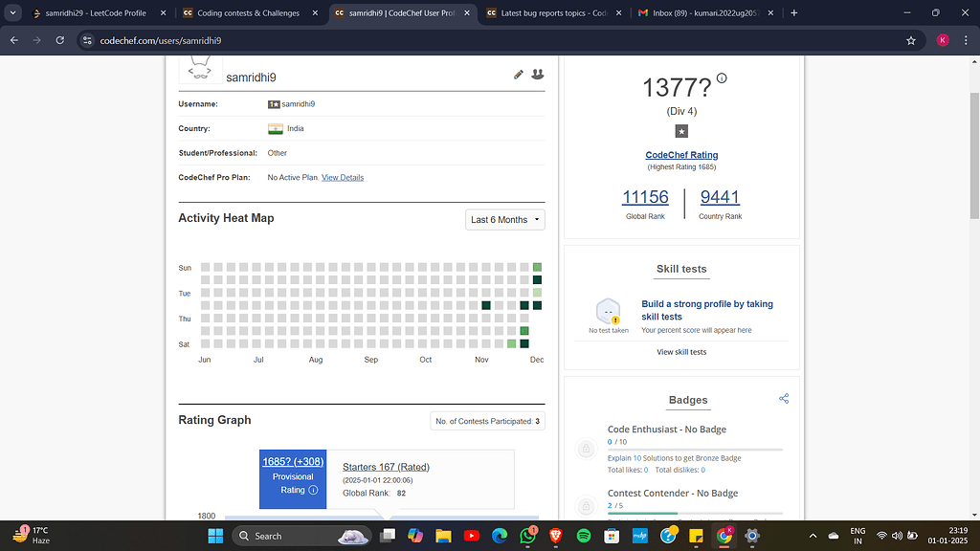
Task: Click the star badge under Div 4
Action: 681,131
